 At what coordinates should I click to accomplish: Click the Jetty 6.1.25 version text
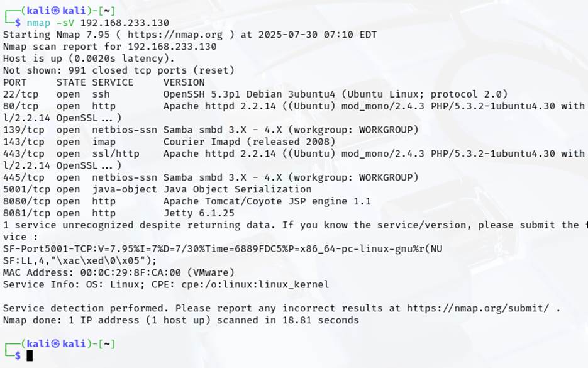pyautogui.click(x=199, y=213)
